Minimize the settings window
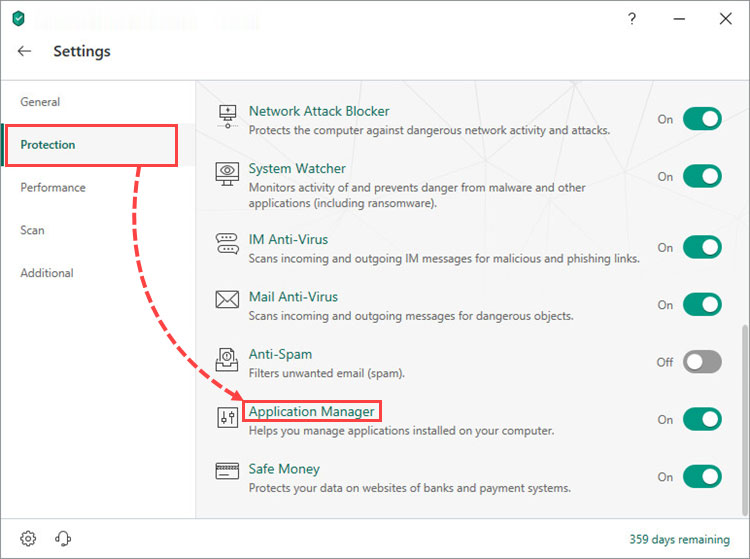This screenshot has height=559, width=750. (679, 19)
